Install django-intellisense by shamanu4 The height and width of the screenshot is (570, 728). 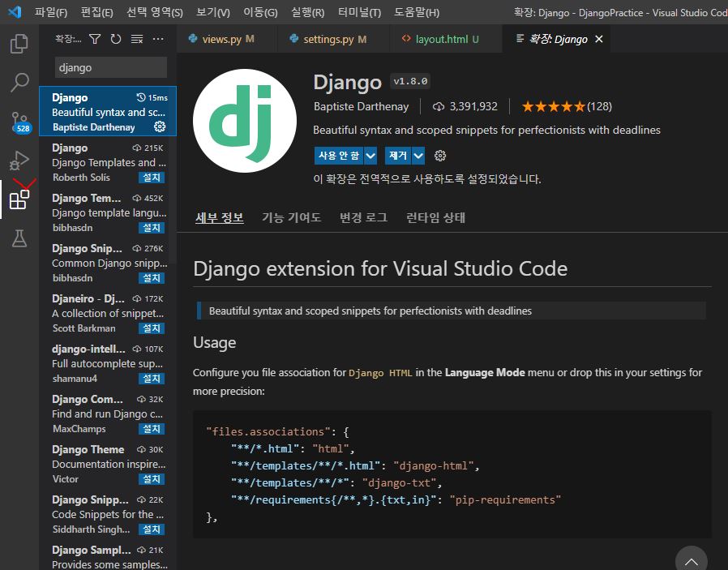pyautogui.click(x=152, y=379)
